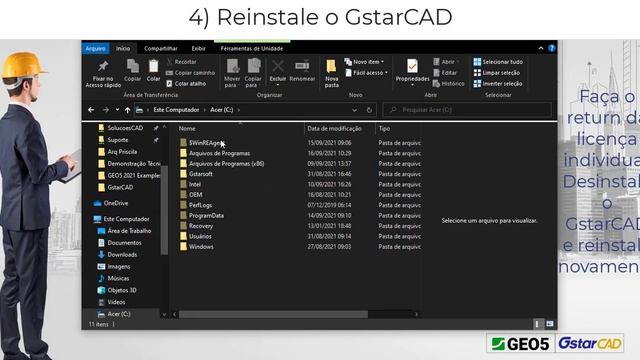
Task: Expand the Excluir dropdown arrow
Action: click(278, 85)
